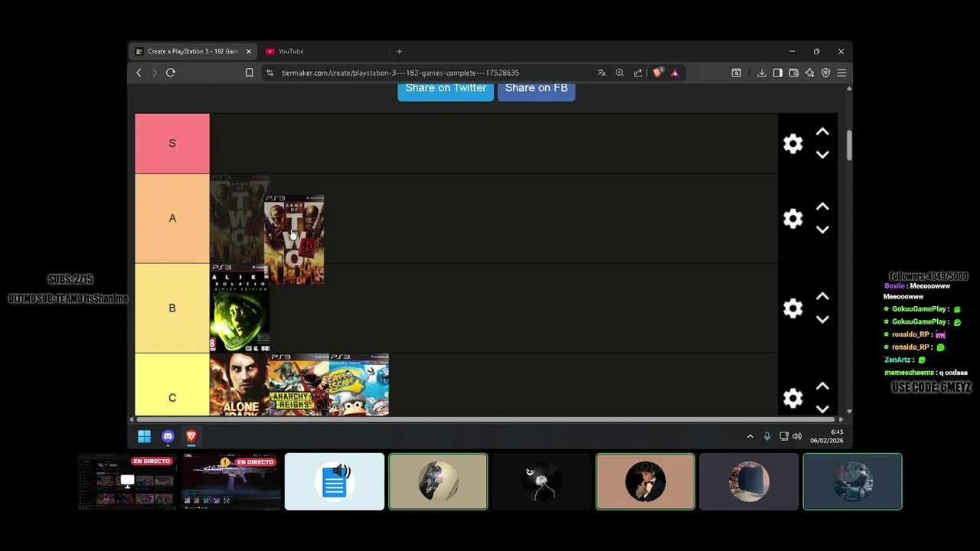The image size is (980, 551).
Task: Open the network tray icon
Action: point(783,436)
